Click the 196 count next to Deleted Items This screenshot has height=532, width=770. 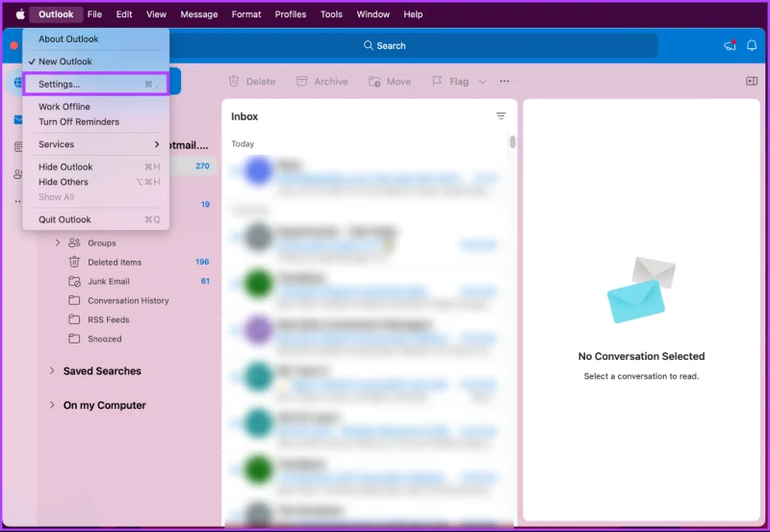202,262
